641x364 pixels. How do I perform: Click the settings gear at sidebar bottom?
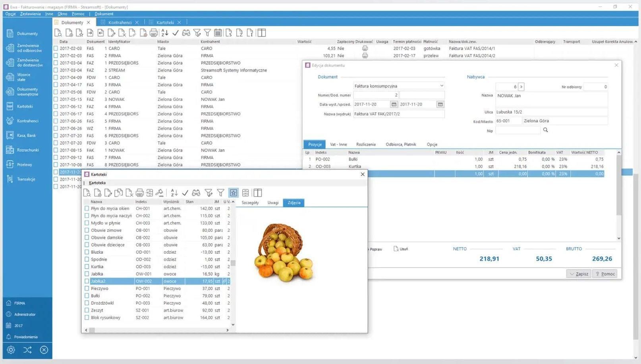pos(11,350)
